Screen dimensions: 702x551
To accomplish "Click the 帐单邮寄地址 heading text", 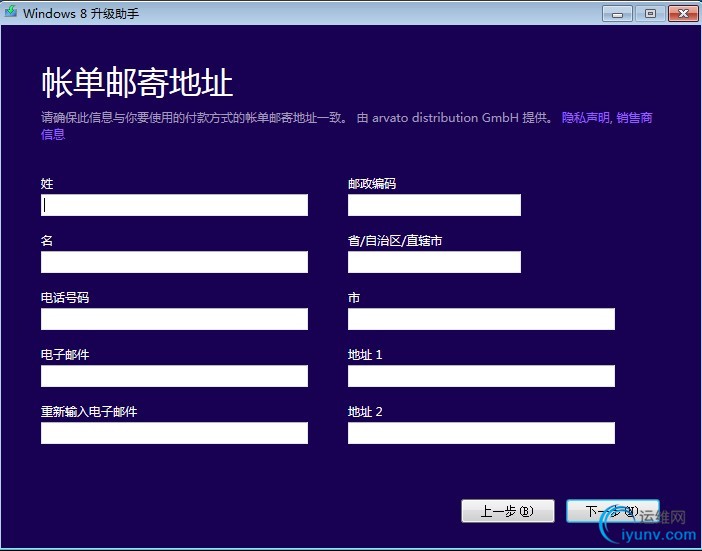I will (x=137, y=82).
